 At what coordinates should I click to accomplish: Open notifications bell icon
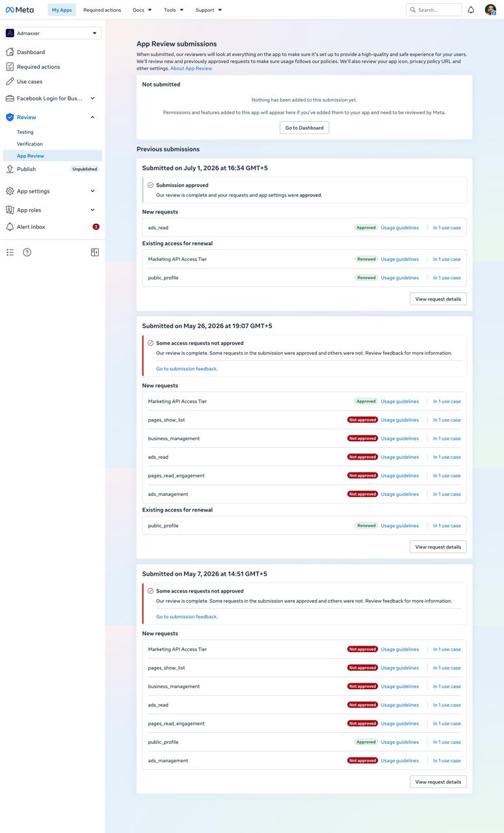pos(471,10)
